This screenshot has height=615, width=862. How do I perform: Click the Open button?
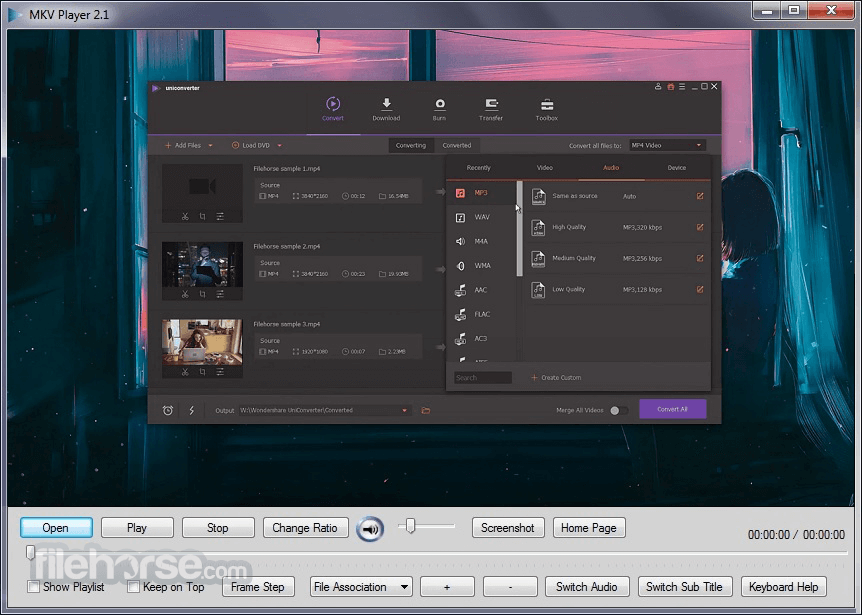click(x=56, y=528)
